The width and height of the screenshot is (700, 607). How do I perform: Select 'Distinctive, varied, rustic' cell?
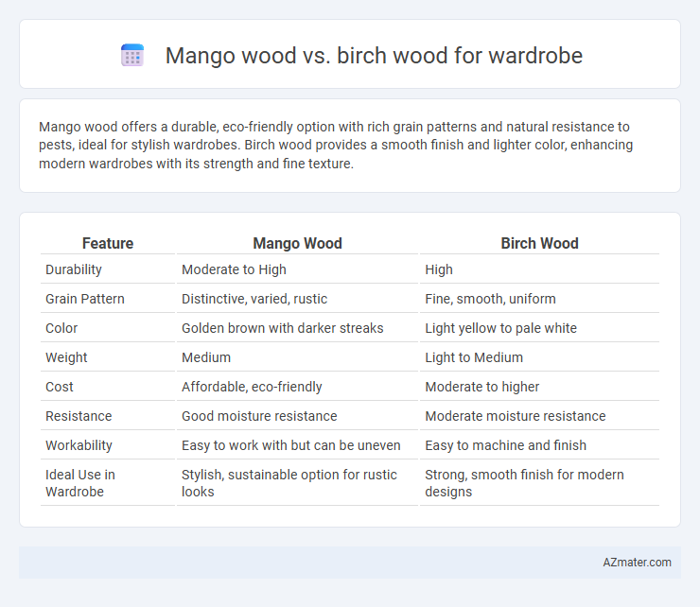coord(254,299)
